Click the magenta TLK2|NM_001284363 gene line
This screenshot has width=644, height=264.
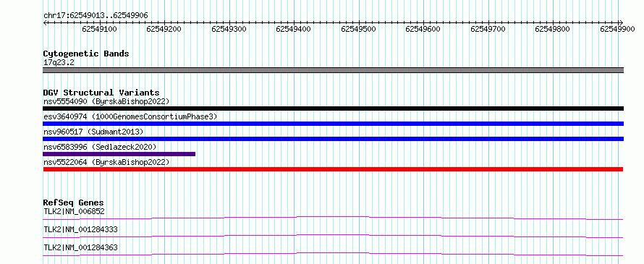(333, 254)
